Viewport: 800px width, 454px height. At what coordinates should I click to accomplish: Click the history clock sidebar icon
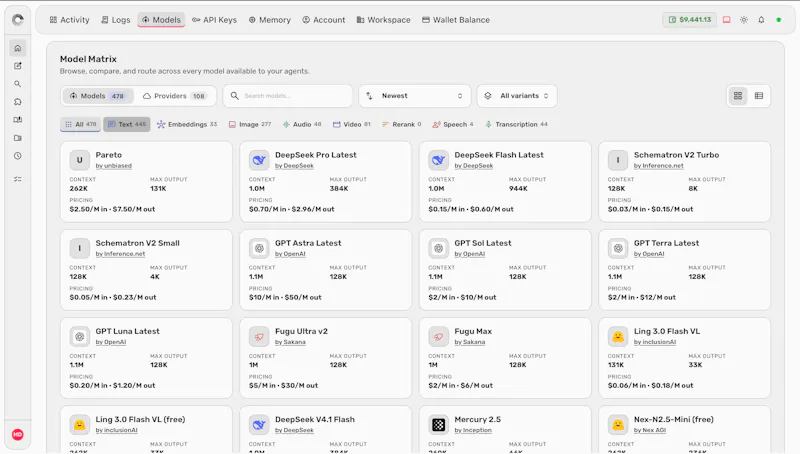pos(18,156)
